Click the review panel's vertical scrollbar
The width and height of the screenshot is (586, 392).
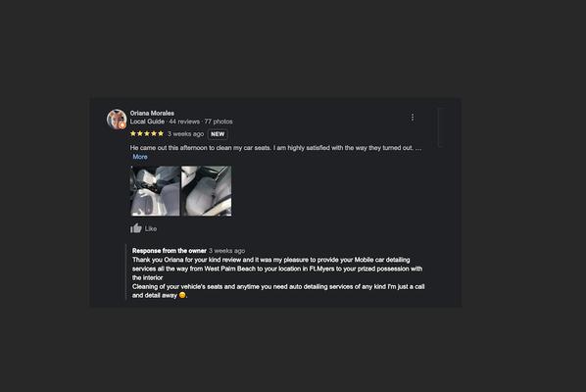click(x=440, y=127)
